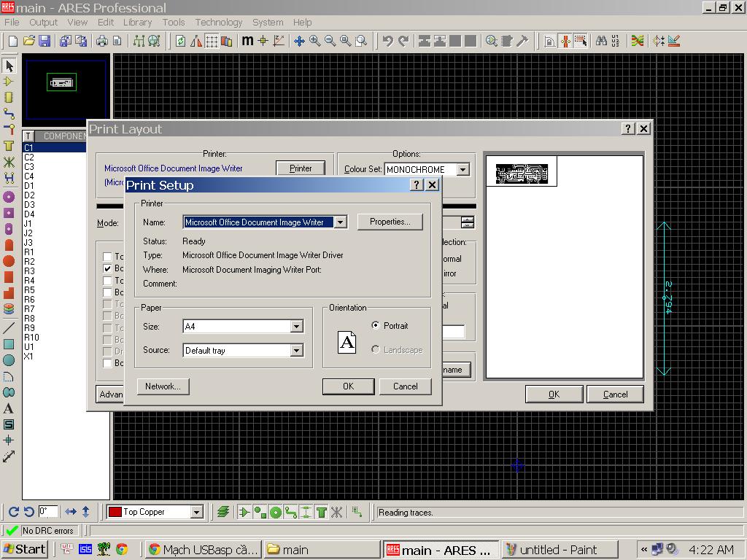Open the paper Source dropdown

[296, 351]
